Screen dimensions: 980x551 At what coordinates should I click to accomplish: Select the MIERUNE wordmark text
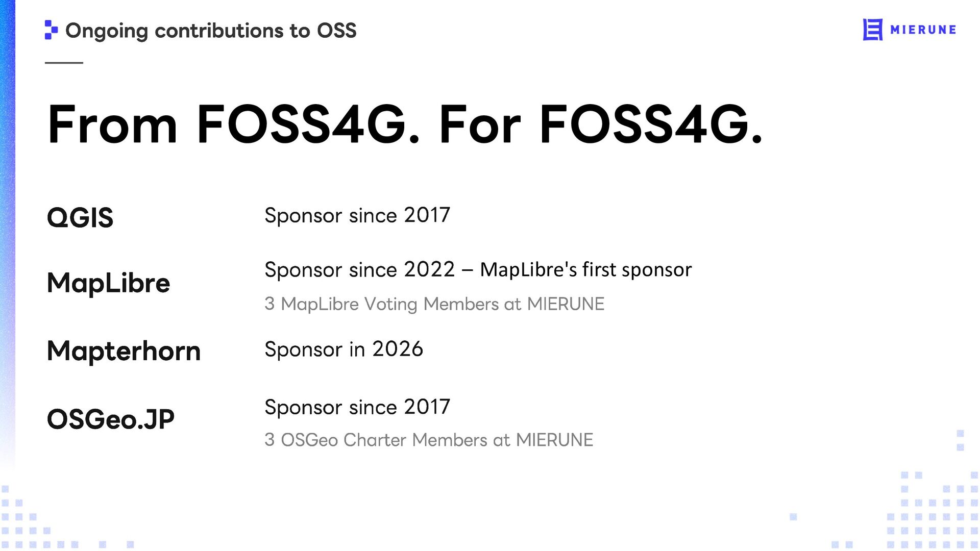tap(923, 30)
